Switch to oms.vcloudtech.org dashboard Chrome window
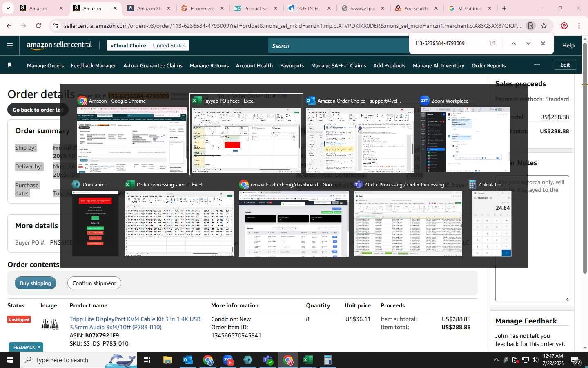This screenshot has height=368, width=588. coord(294,219)
